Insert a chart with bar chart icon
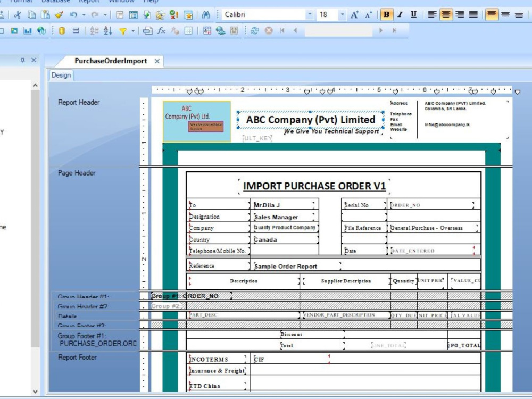Image resolution: width=532 pixels, height=399 pixels. pyautogui.click(x=28, y=30)
